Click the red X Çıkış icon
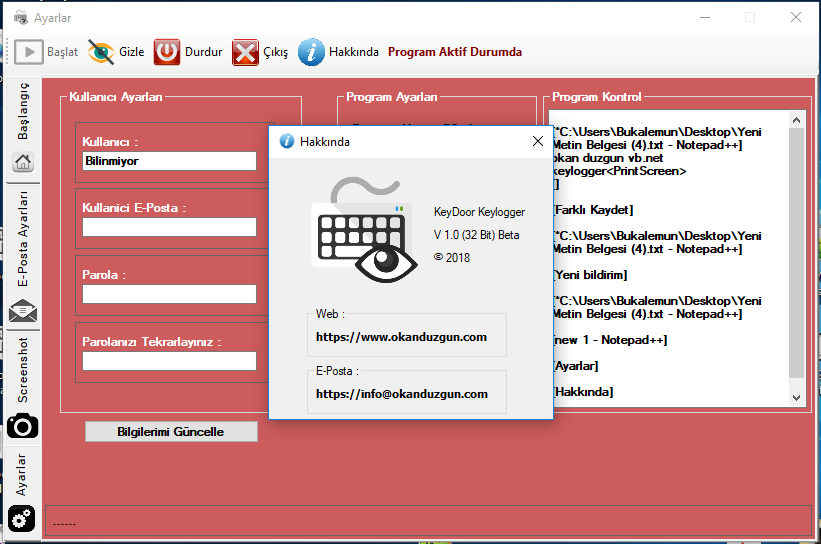 [245, 52]
